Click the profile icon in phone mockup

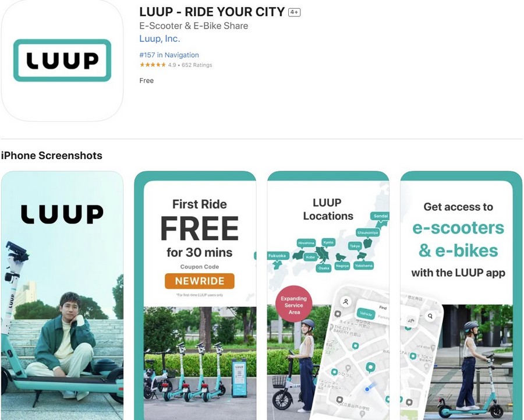[346, 302]
